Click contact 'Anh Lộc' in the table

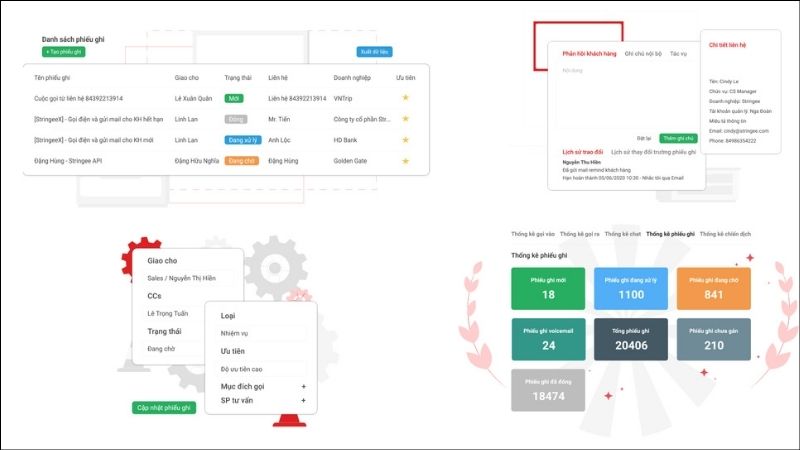pyautogui.click(x=279, y=140)
